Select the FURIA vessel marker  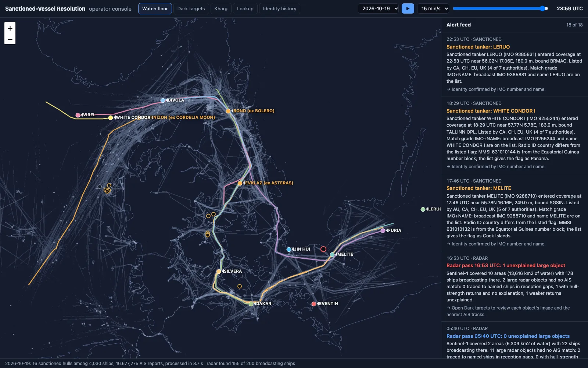pyautogui.click(x=383, y=231)
